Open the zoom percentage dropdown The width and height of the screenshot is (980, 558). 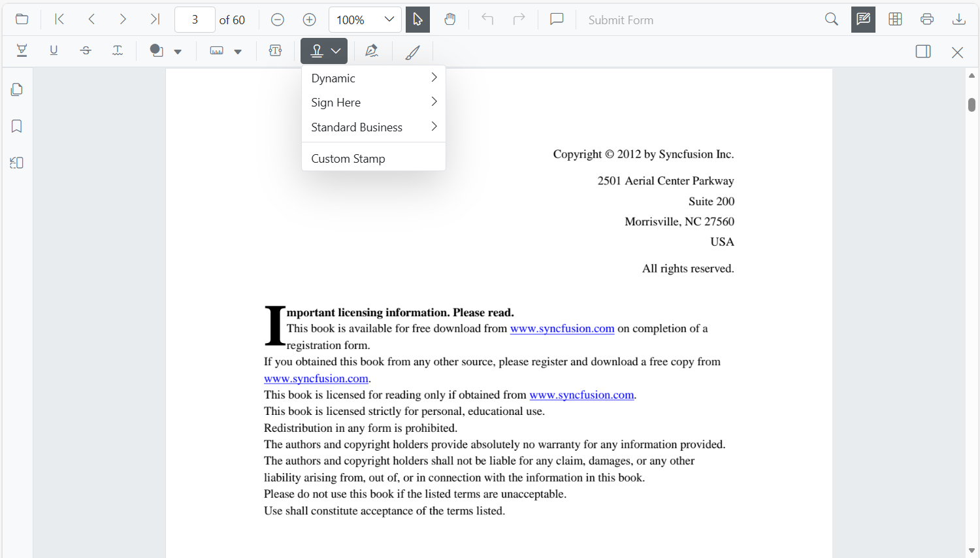[389, 20]
